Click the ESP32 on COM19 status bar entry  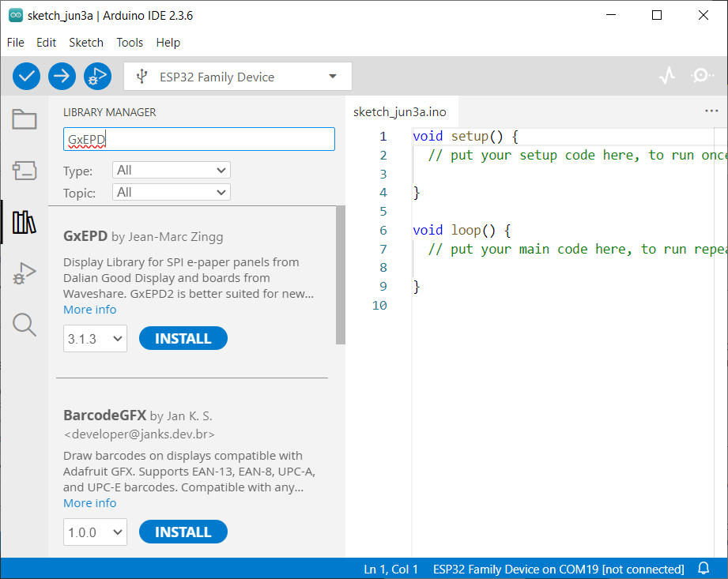[559, 570]
